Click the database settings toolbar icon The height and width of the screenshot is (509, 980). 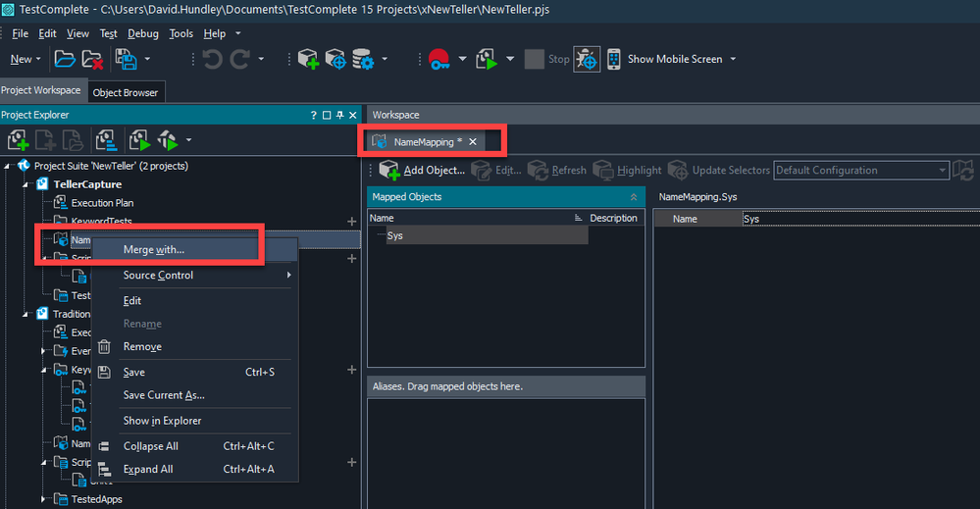point(364,59)
